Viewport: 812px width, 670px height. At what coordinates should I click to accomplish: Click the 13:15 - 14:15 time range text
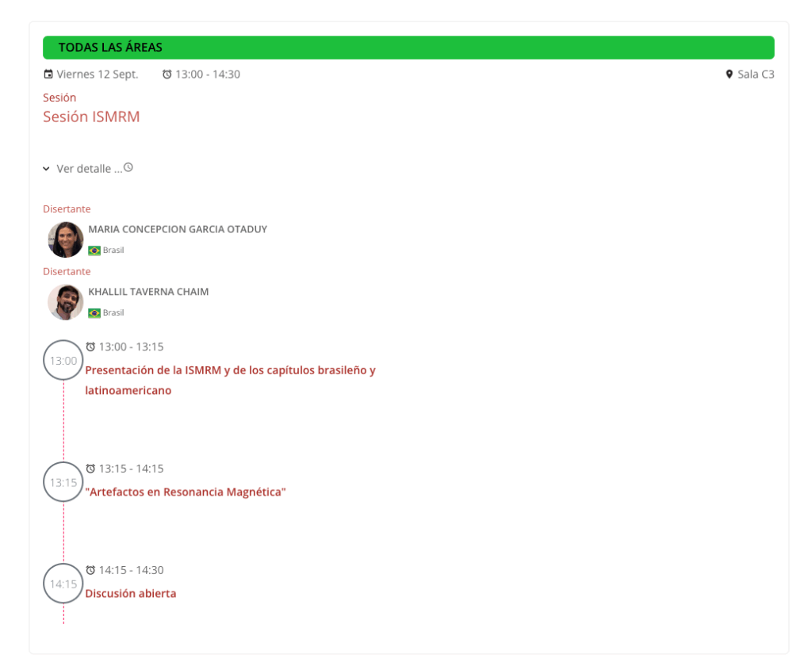[131, 469]
